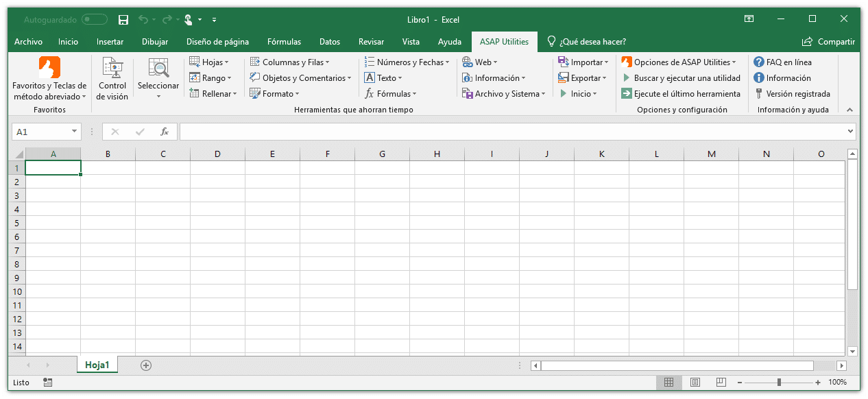Collapse the ribbon with the chevron arrow
The height and width of the screenshot is (399, 868).
849,109
